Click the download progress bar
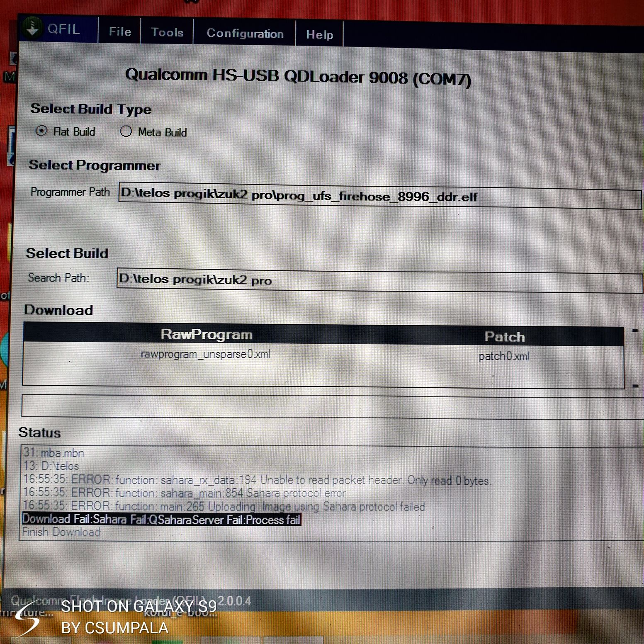The image size is (644, 644). [x=332, y=406]
